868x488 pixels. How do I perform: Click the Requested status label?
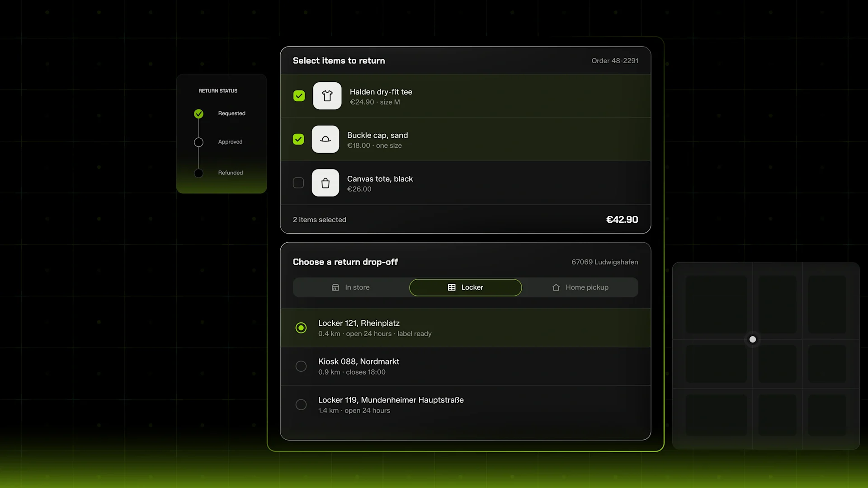232,113
